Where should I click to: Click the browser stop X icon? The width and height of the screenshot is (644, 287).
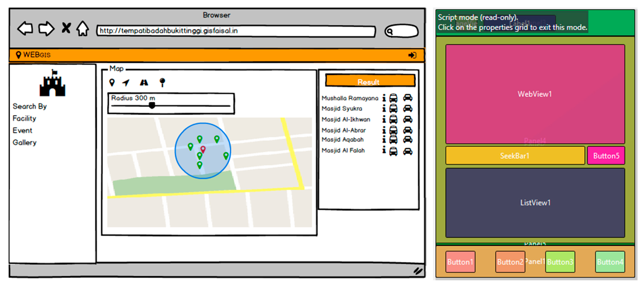pyautogui.click(x=66, y=28)
